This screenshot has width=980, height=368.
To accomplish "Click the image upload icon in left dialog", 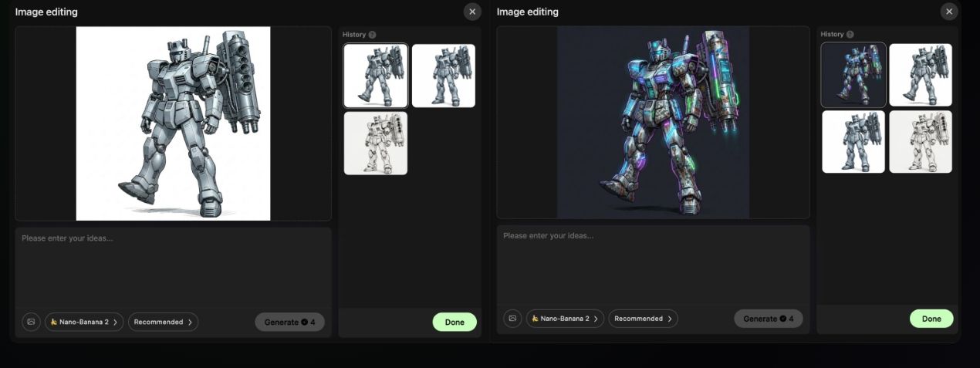I will [31, 322].
